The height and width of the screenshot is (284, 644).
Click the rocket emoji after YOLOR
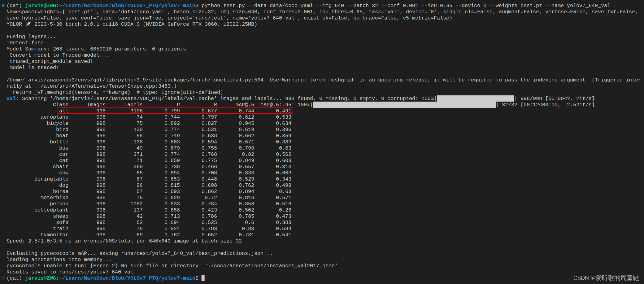(28, 24)
